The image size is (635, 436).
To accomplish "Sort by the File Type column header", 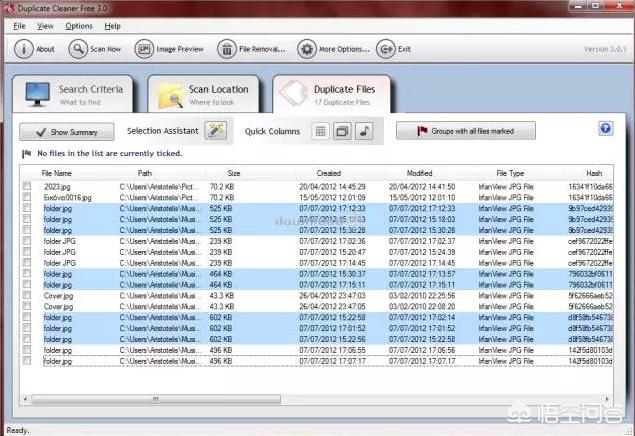I will [x=510, y=173].
